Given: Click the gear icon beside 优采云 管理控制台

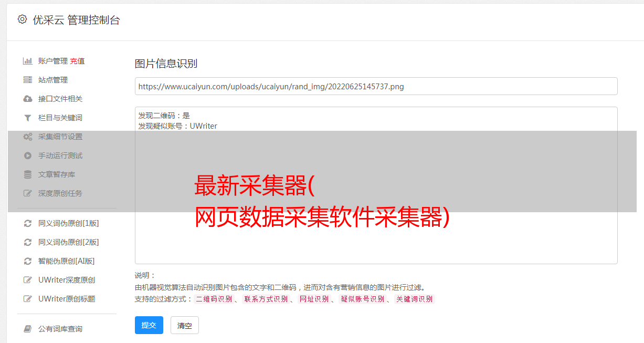Looking at the screenshot, I should click(22, 19).
